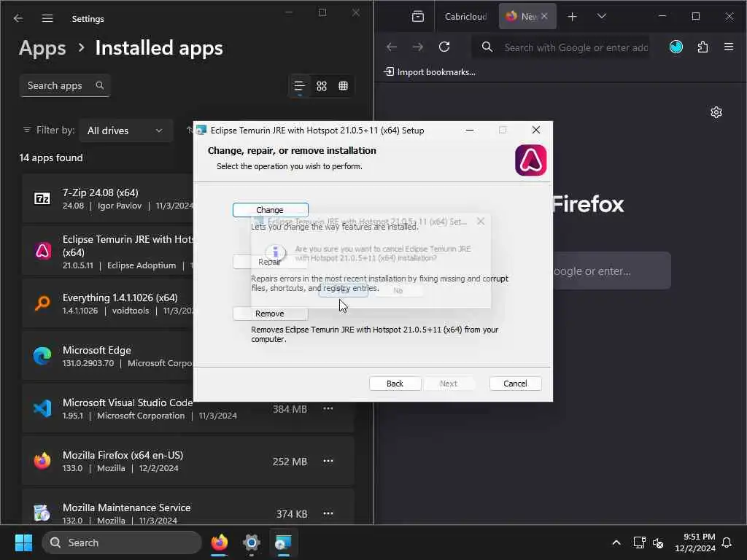Open Settings from the taskbar
The image size is (747, 560).
[x=251, y=542]
